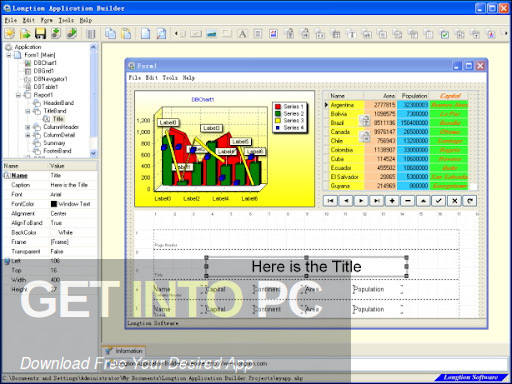Click the Name column header in grid
This screenshot has width=512, height=384.
346,96
